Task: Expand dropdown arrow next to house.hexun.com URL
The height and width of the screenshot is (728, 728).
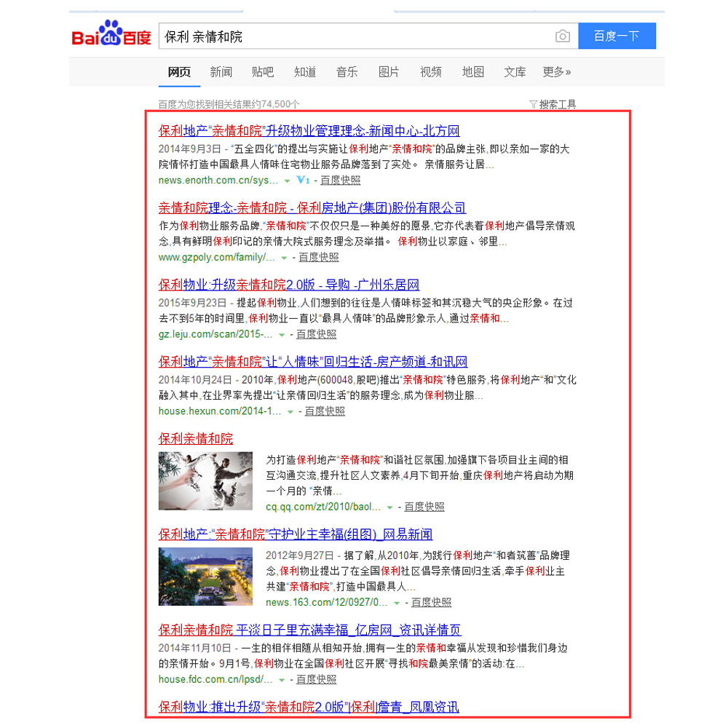Action: click(290, 412)
